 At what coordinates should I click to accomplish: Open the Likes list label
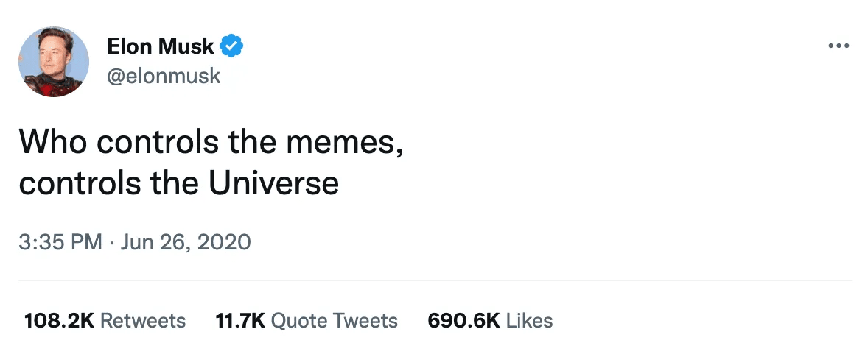(529, 321)
